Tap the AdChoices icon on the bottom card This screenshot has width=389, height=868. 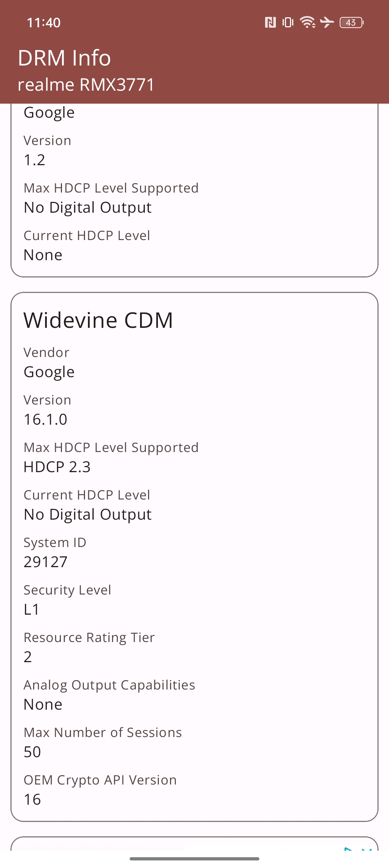pos(348,849)
